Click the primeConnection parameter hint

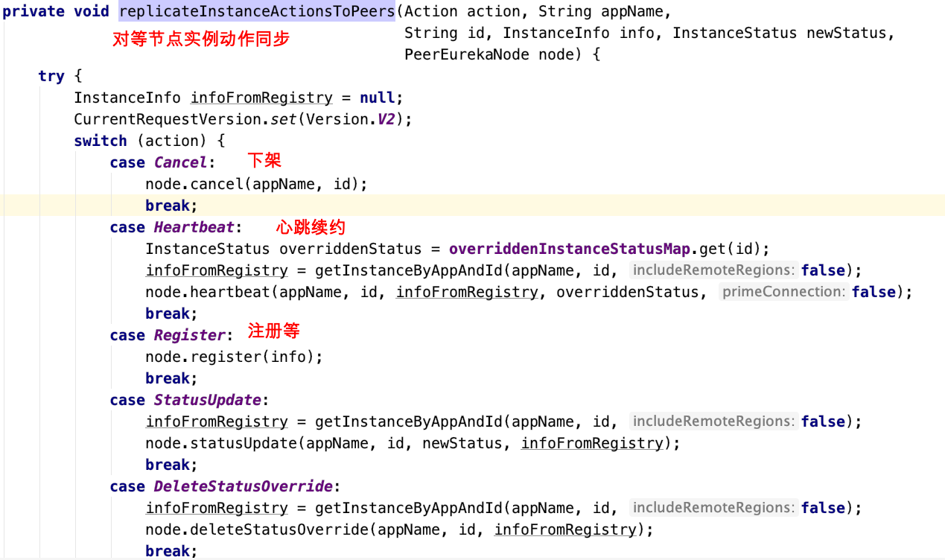click(x=784, y=292)
